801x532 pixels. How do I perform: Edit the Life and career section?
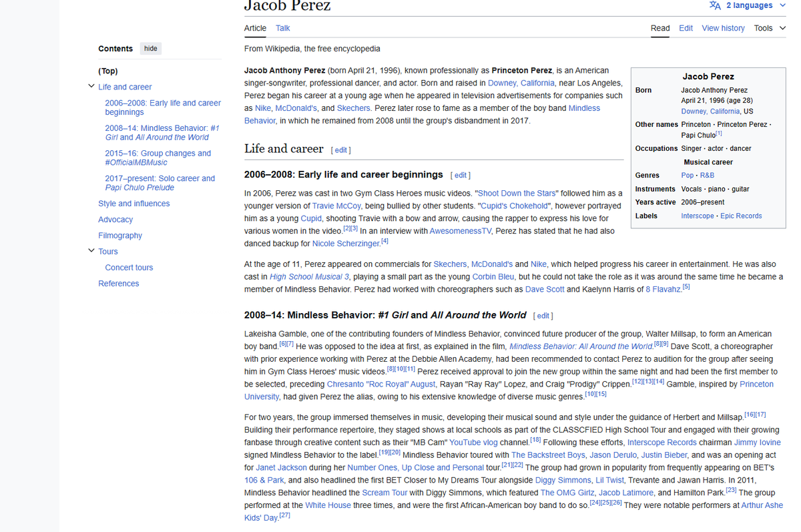click(x=341, y=150)
